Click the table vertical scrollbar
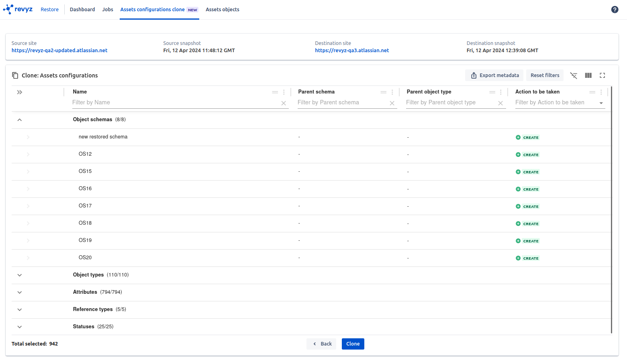 coord(611,209)
